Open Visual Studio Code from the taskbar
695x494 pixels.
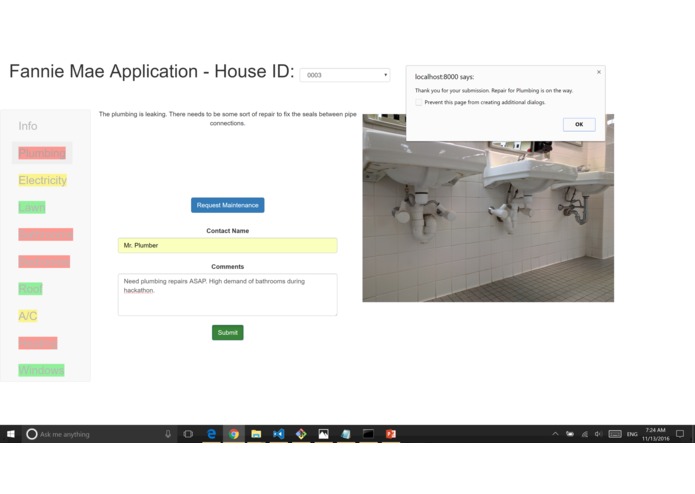click(278, 434)
